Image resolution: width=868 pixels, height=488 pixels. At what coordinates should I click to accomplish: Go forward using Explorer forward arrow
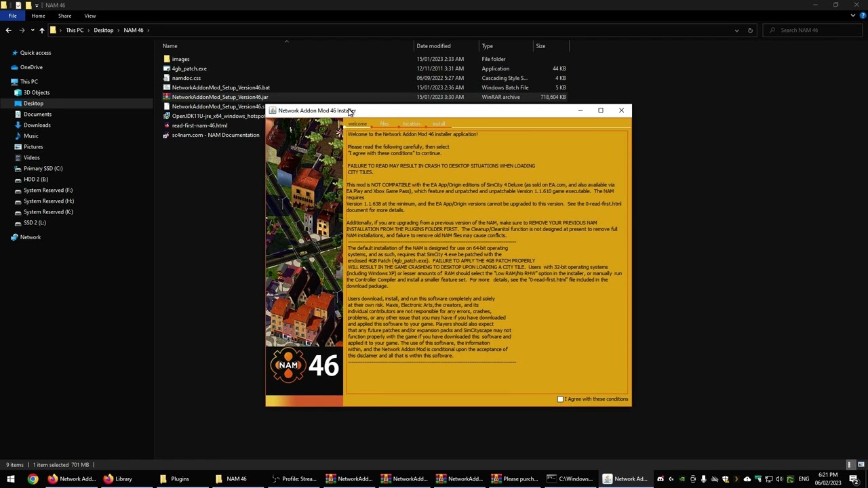(22, 30)
